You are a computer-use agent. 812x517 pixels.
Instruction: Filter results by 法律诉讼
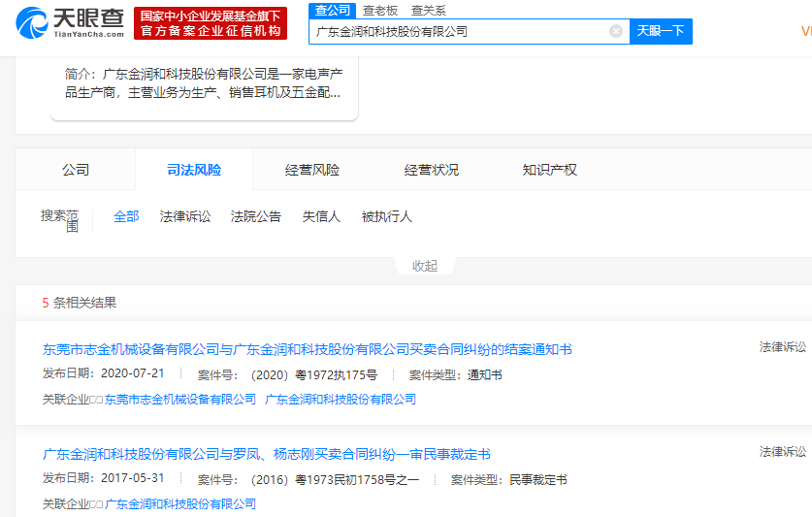click(x=185, y=216)
